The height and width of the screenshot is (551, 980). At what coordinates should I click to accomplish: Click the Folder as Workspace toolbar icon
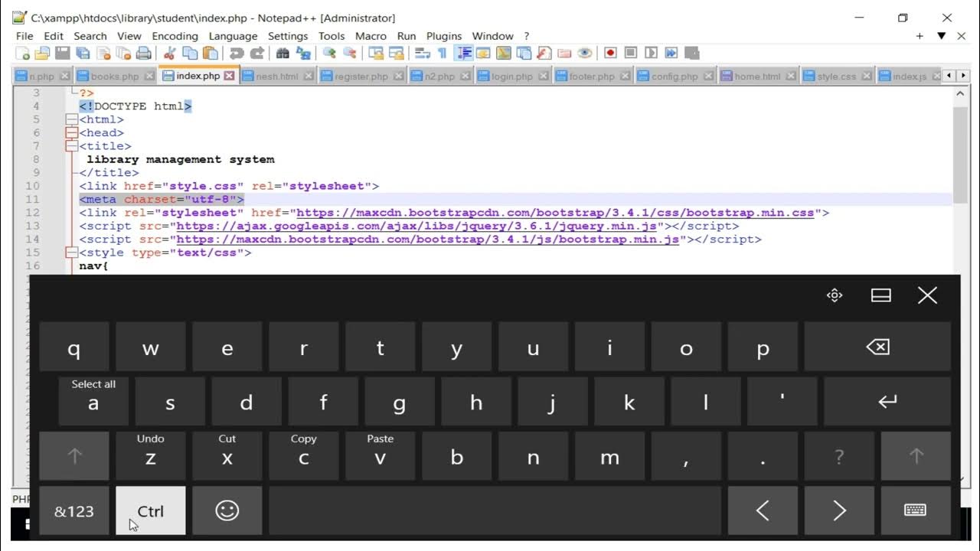point(564,53)
